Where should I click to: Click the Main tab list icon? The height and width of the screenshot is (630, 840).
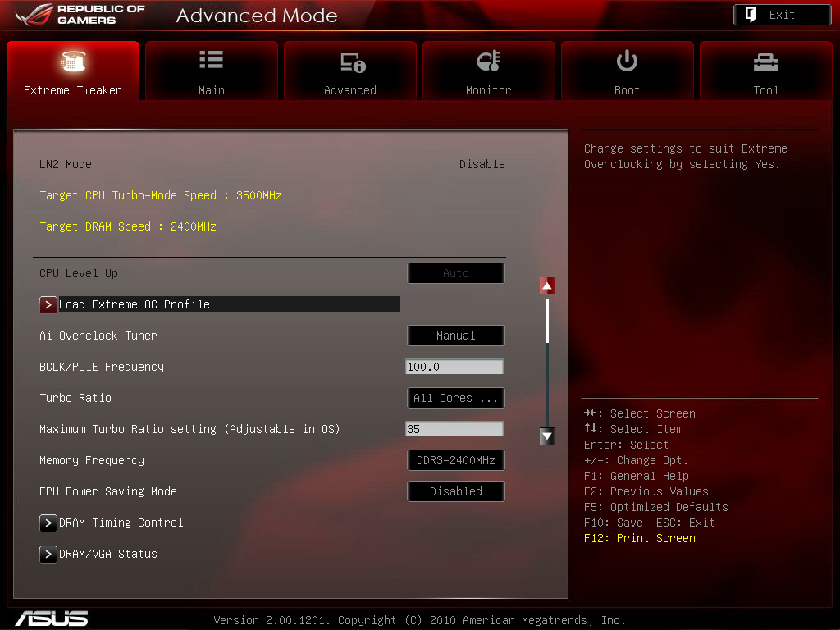[x=212, y=62]
